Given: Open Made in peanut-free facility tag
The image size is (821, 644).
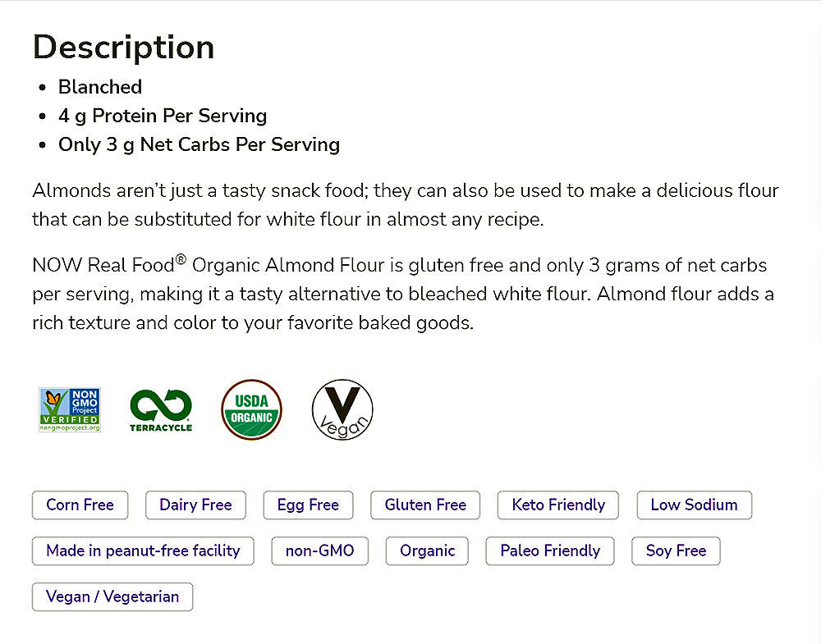Looking at the screenshot, I should coord(143,550).
